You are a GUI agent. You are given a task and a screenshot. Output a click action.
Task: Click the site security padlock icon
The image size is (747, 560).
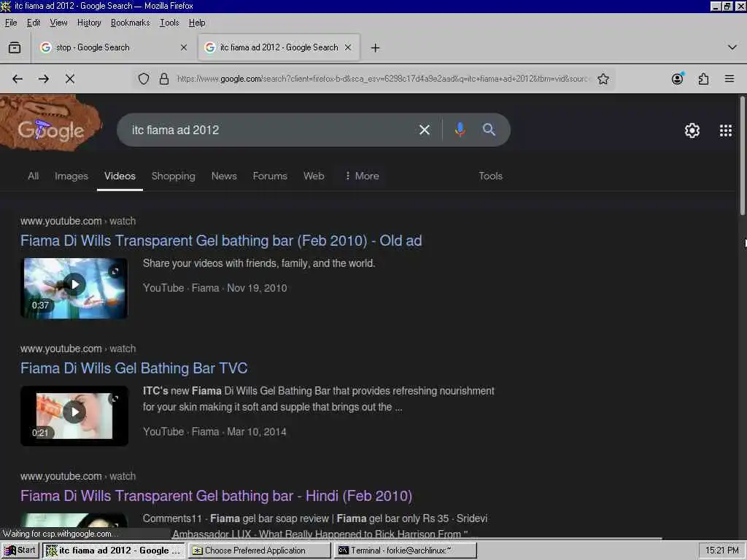[x=164, y=79]
